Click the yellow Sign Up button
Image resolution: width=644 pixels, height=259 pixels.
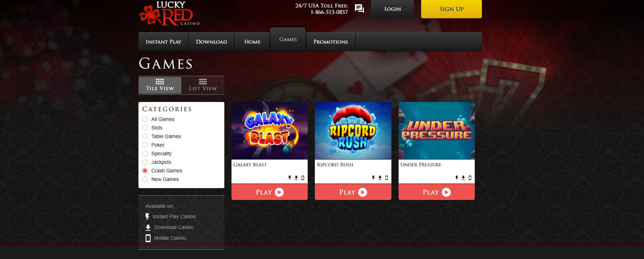451,9
